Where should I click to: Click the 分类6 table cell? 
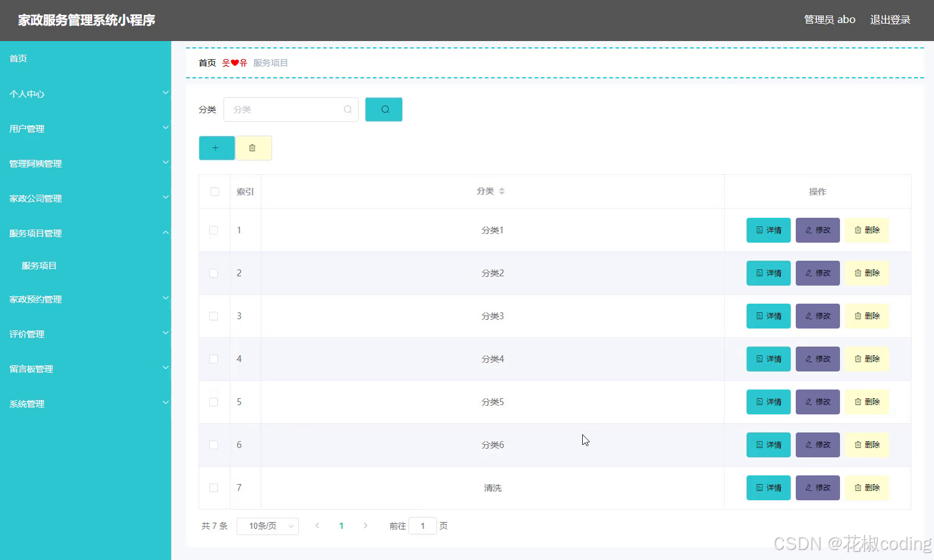point(493,445)
